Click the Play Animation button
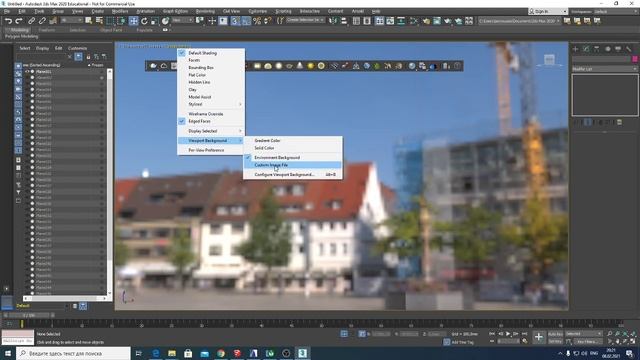The width and height of the screenshot is (640, 360). pos(508,334)
